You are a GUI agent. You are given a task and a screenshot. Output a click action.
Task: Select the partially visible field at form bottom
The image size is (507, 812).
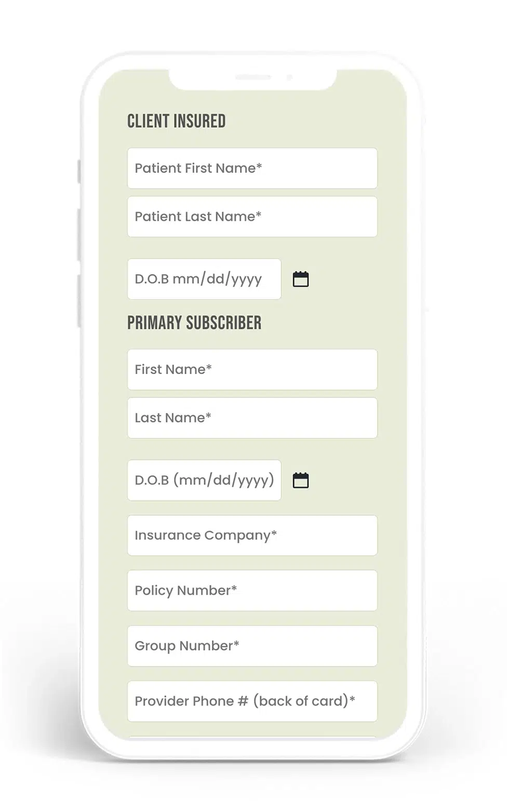252,738
